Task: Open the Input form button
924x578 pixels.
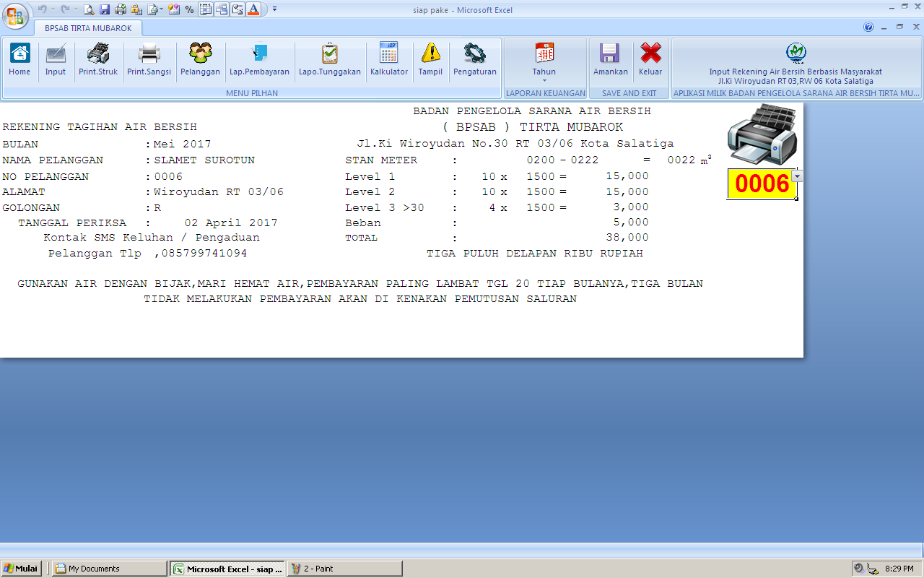Action: (56, 59)
